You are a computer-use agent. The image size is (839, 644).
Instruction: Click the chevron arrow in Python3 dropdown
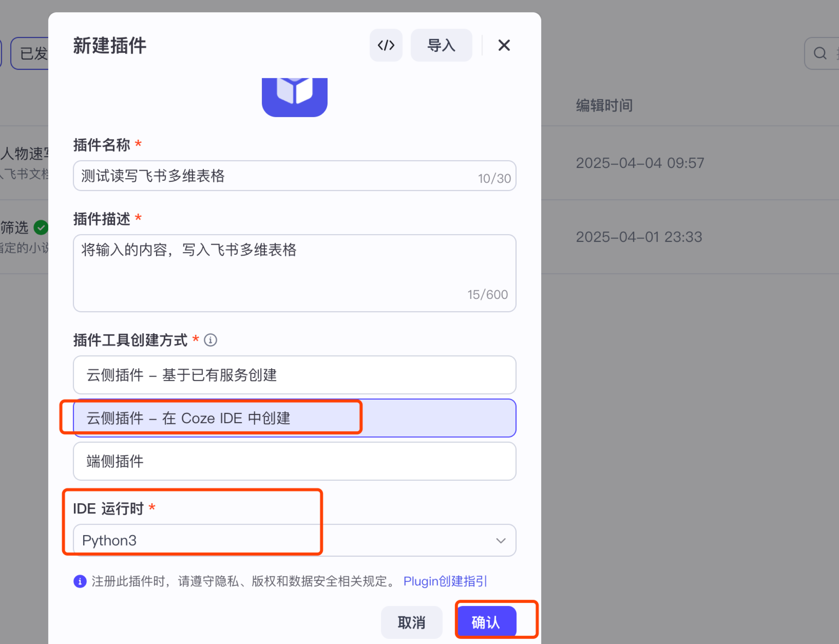point(501,540)
